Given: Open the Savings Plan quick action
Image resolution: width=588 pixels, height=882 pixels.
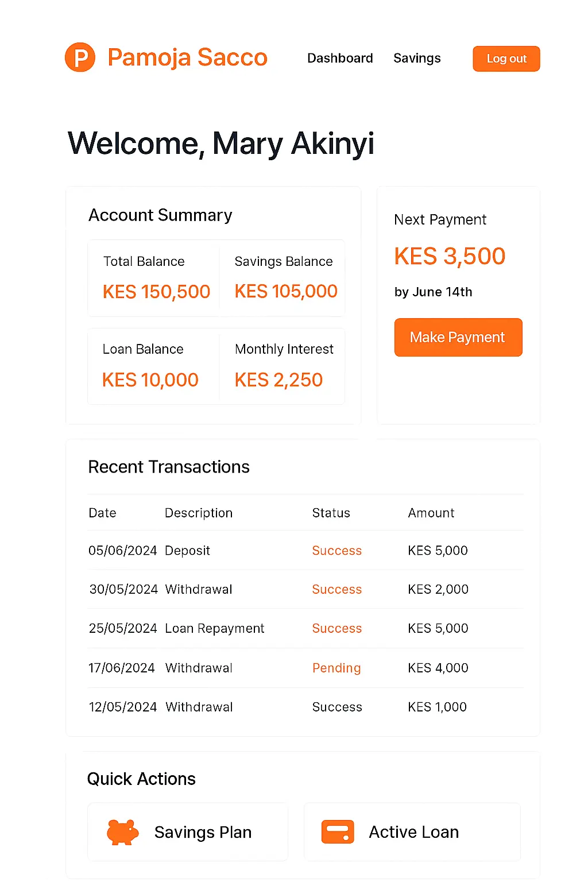Looking at the screenshot, I should point(187,831).
